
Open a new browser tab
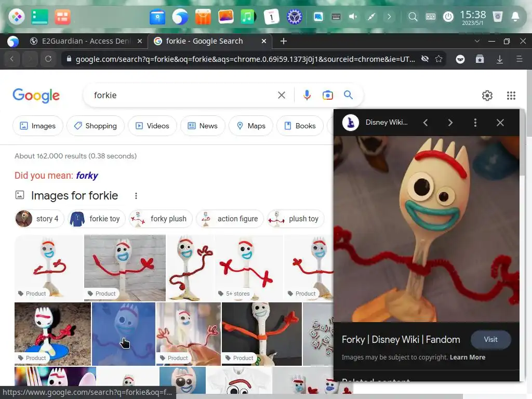[284, 41]
